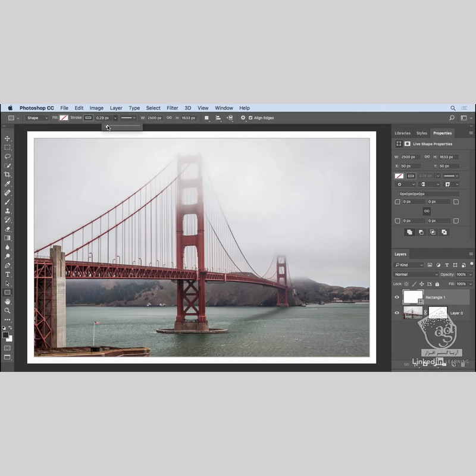Click the lock all layer icon
Screen dimensions: 476x476
tap(439, 284)
